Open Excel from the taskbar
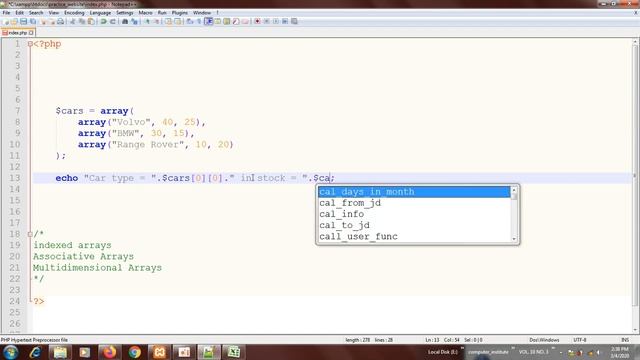The height and width of the screenshot is (360, 640). (x=233, y=352)
